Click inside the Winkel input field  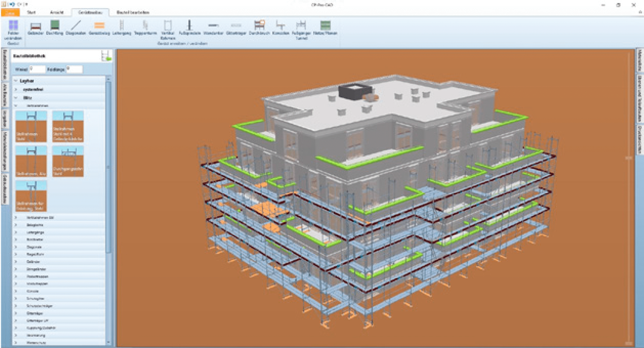point(37,69)
